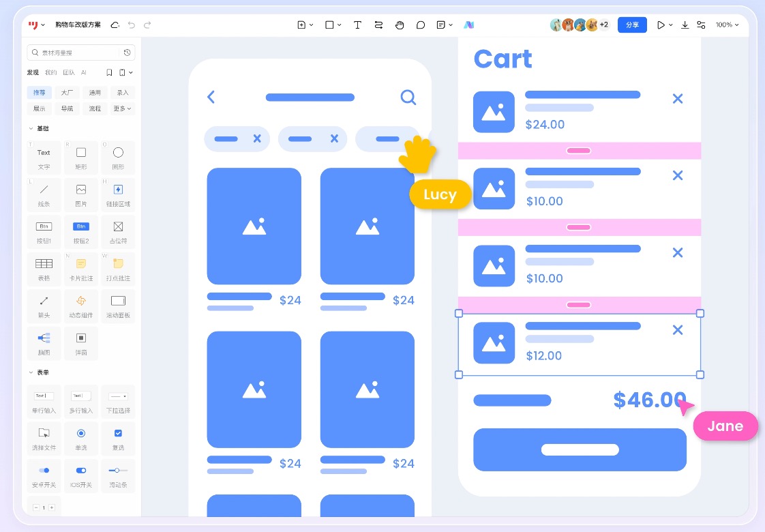Select the 导航 category chip
765x532 pixels.
(x=67, y=108)
